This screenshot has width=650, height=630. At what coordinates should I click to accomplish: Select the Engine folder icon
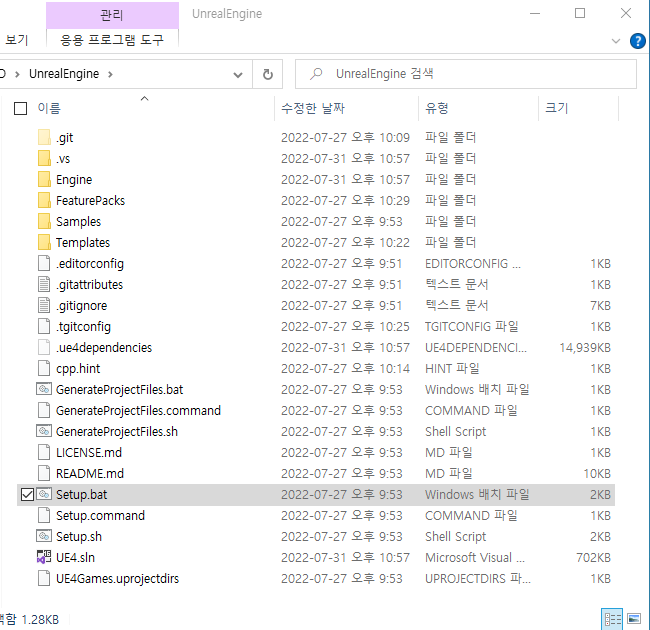pos(44,179)
